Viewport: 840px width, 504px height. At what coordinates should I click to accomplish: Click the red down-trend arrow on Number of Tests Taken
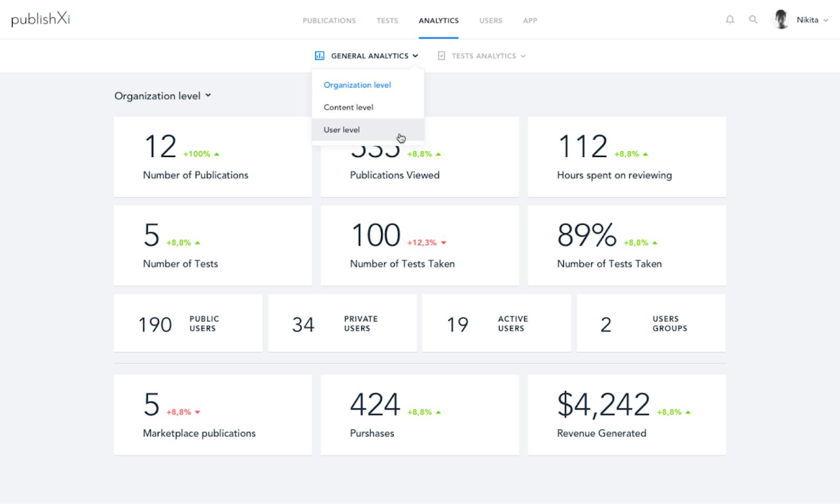tap(443, 243)
